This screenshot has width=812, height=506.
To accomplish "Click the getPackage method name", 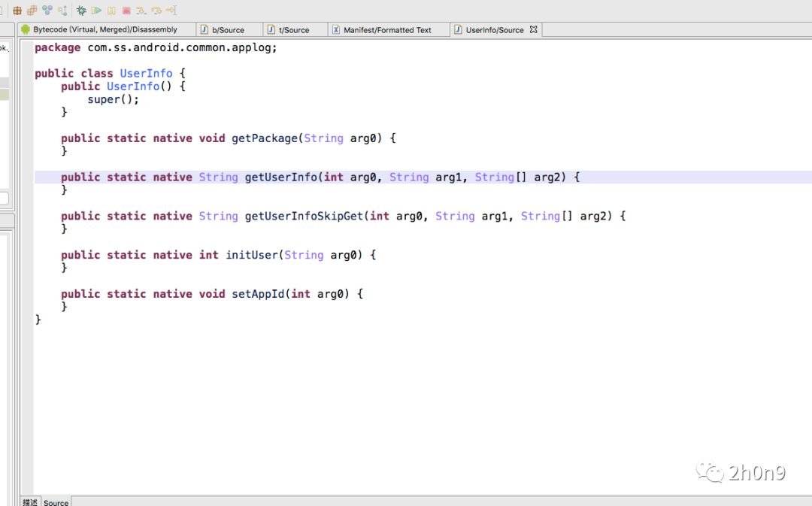I will pyautogui.click(x=264, y=138).
